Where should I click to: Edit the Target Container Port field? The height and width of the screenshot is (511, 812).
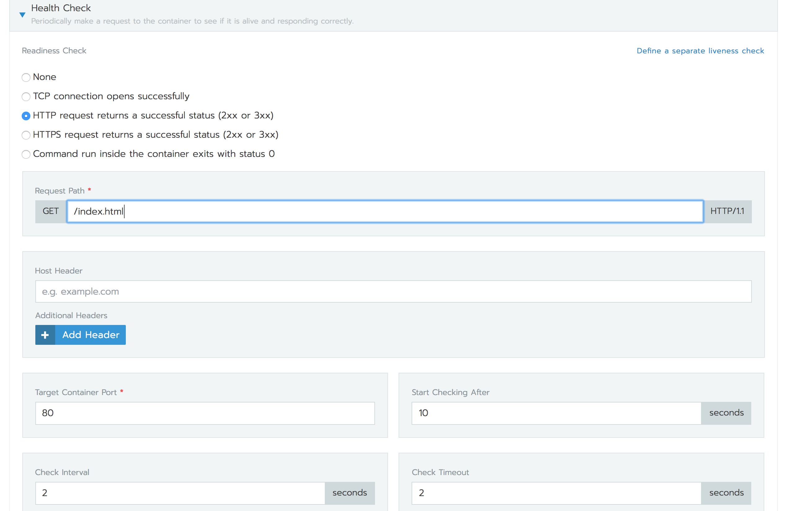[205, 413]
